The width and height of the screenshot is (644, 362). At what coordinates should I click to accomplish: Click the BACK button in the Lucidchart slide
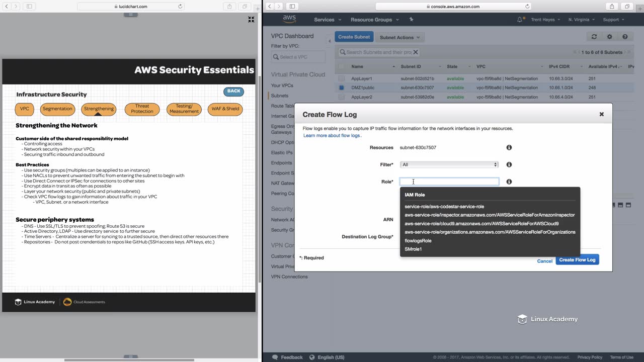point(234,91)
